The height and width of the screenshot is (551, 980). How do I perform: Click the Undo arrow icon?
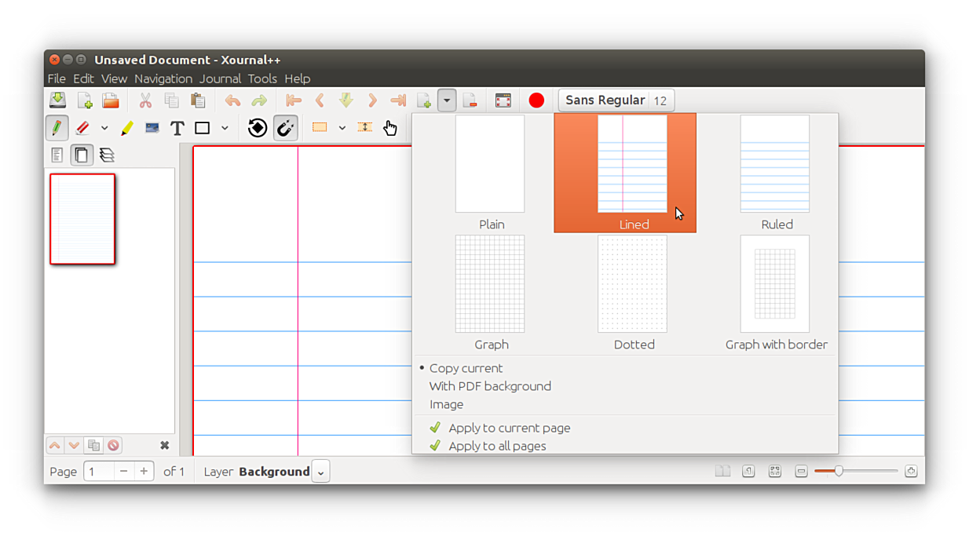(x=232, y=100)
